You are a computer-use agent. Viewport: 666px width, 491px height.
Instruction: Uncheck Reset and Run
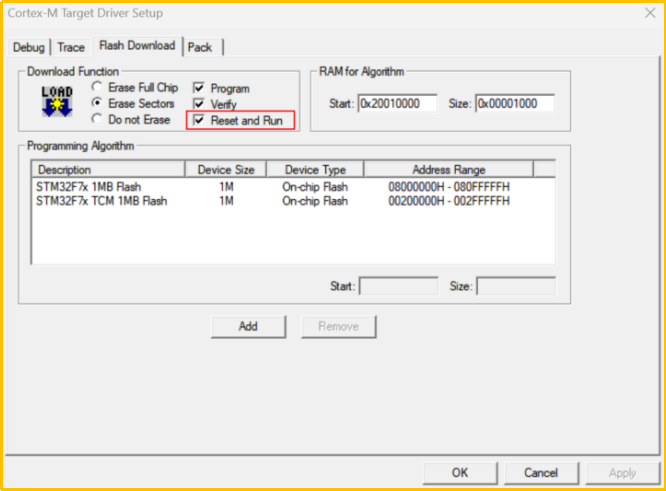(x=199, y=120)
